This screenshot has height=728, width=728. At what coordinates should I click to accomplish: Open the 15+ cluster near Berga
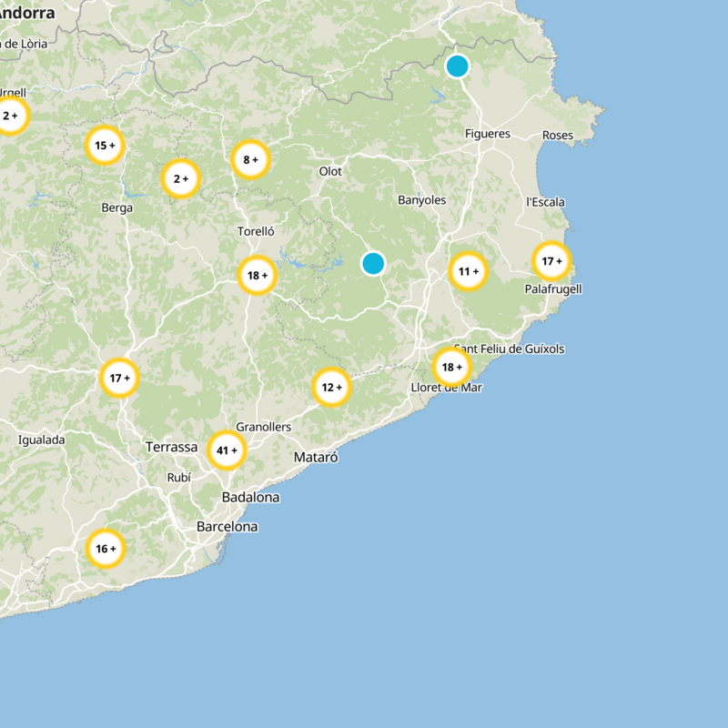click(105, 144)
